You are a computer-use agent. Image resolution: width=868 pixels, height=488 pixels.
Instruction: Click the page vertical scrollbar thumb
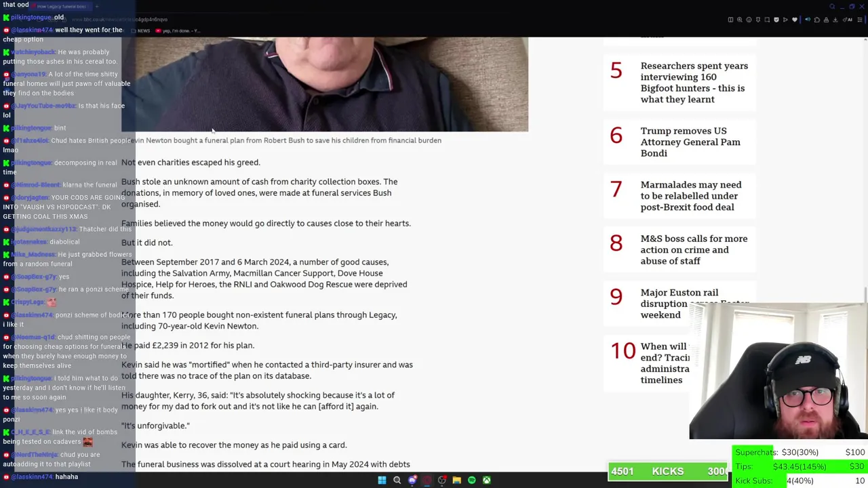coord(865,296)
